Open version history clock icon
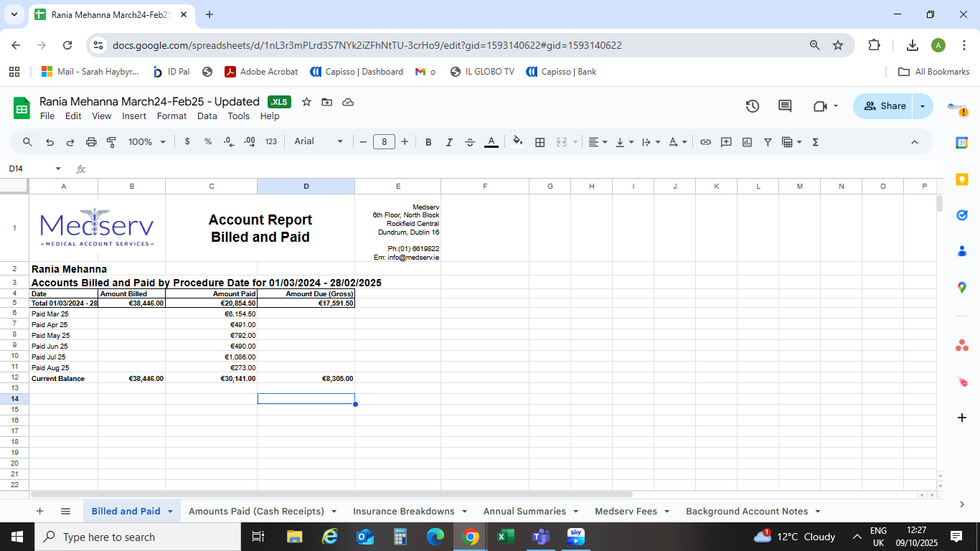Screen dimensions: 980x551 point(752,106)
